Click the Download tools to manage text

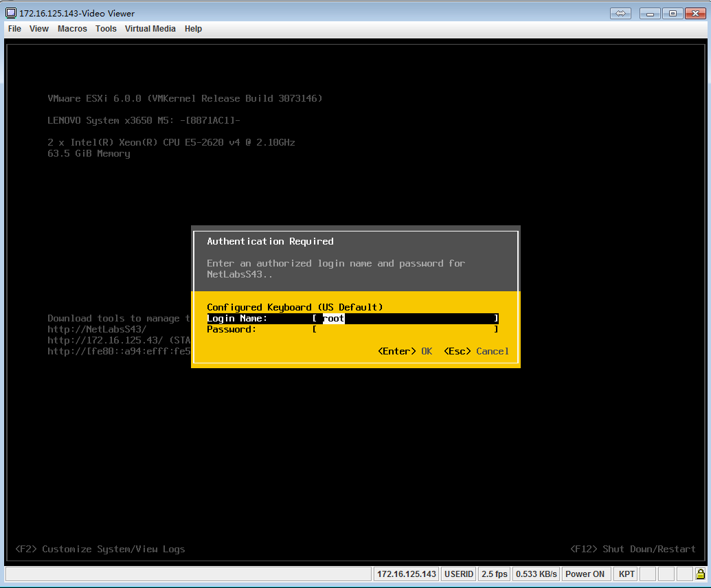[x=119, y=318]
